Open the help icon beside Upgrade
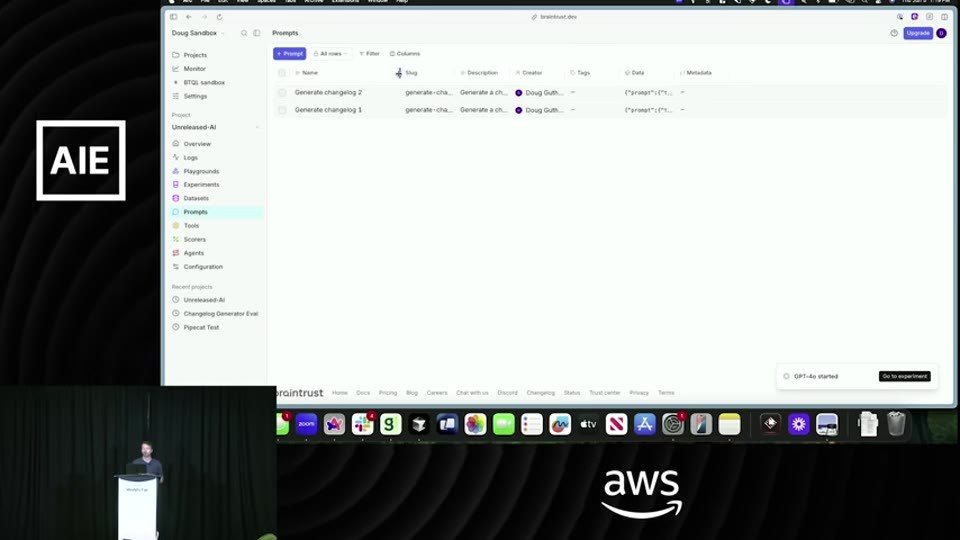 (x=894, y=33)
